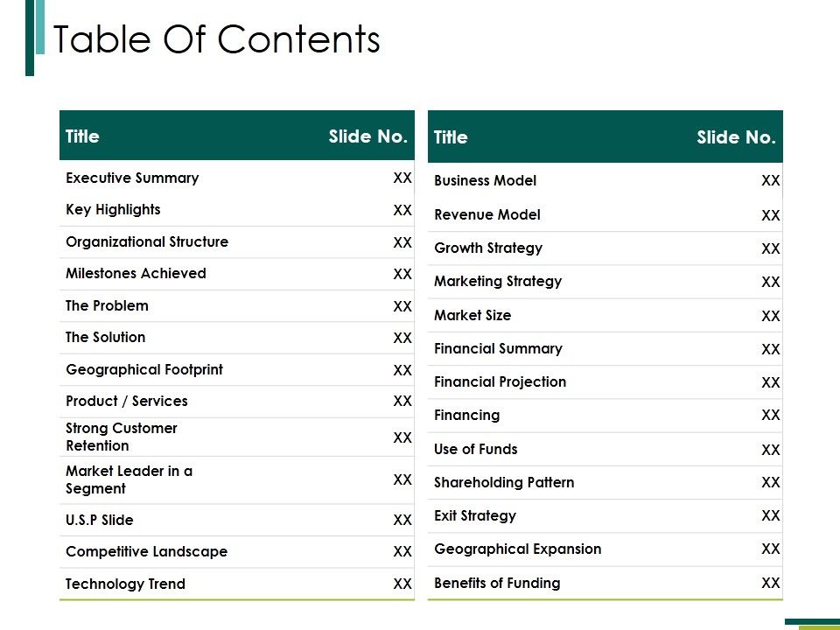
Task: Select the Market Size row
Action: click(x=472, y=316)
